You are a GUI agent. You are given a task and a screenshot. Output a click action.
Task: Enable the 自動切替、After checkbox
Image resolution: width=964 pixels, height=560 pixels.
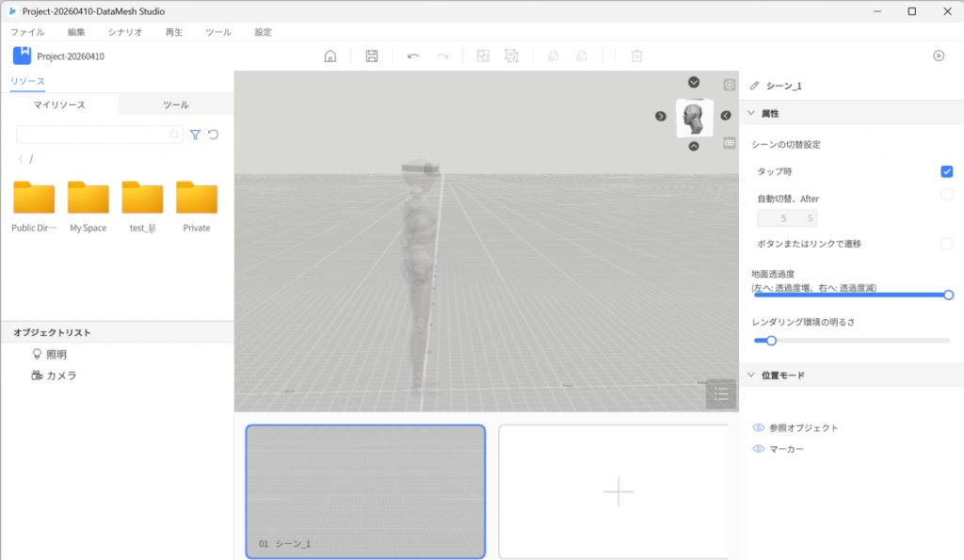tap(946, 195)
